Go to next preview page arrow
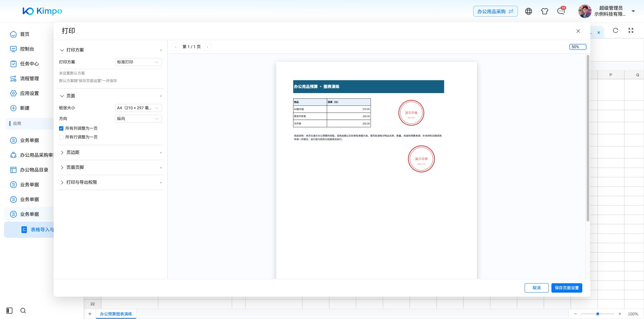644x319 pixels. [x=207, y=47]
